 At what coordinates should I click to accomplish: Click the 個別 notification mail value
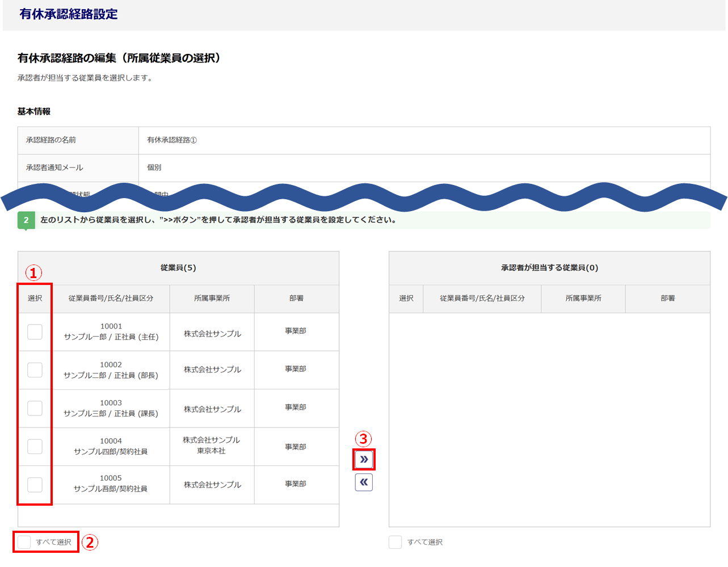(x=154, y=168)
